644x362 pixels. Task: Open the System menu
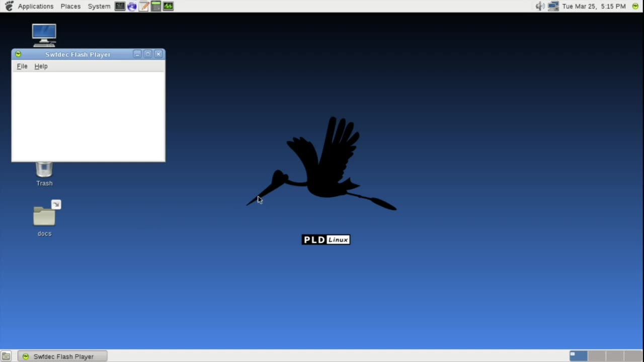[99, 7]
